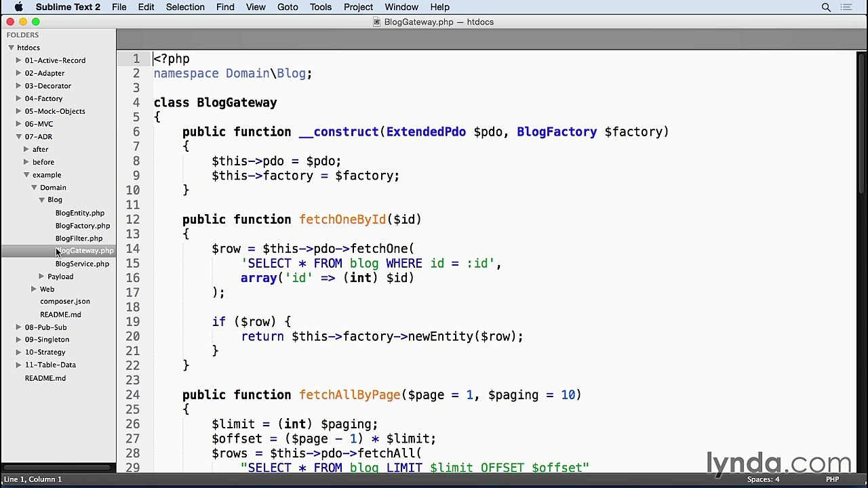
Task: Collapse the Domain folder
Action: tap(34, 188)
